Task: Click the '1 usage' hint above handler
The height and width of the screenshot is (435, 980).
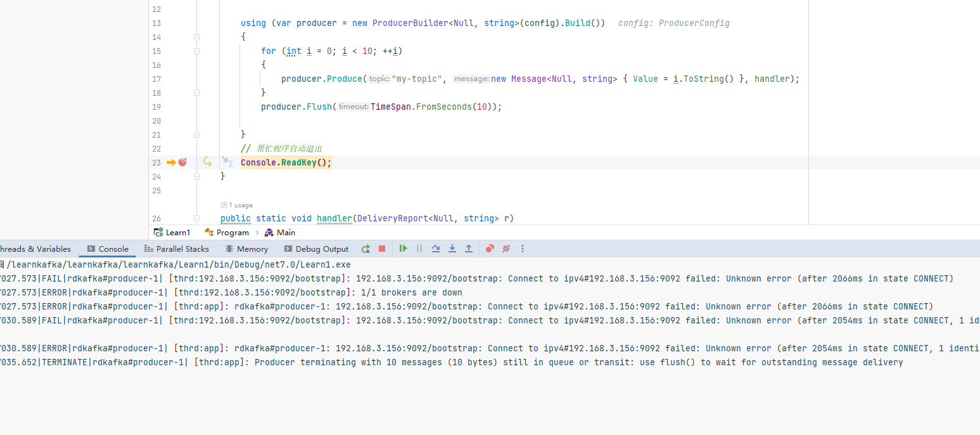Action: click(x=237, y=205)
